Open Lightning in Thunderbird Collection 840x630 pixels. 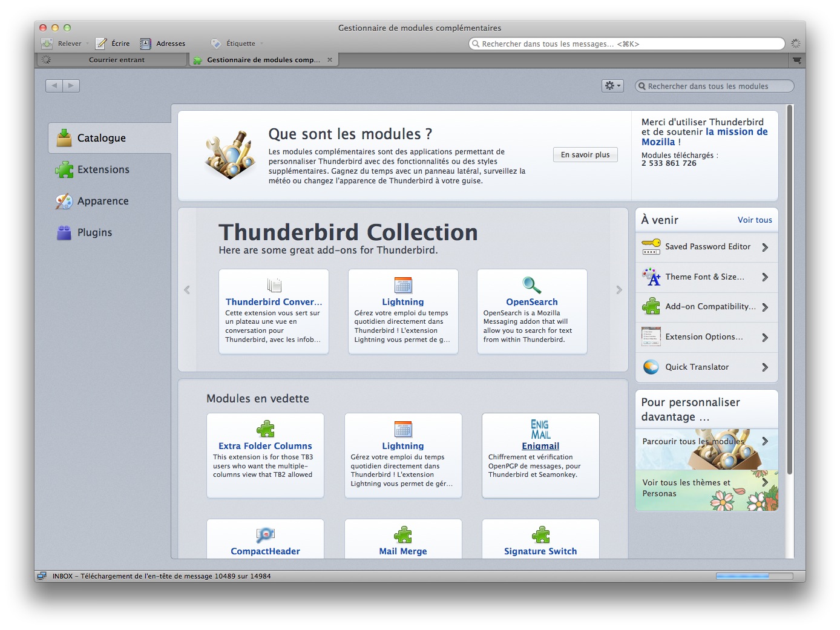point(403,302)
